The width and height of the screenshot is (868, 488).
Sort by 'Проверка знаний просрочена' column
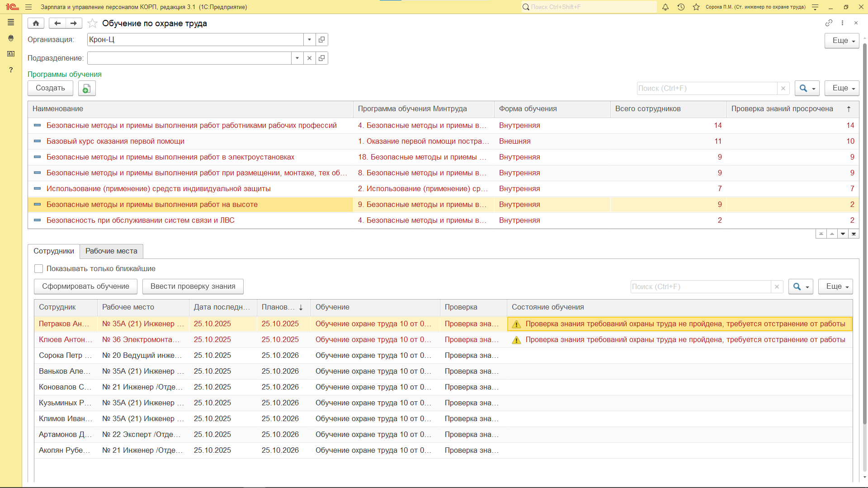pyautogui.click(x=782, y=108)
